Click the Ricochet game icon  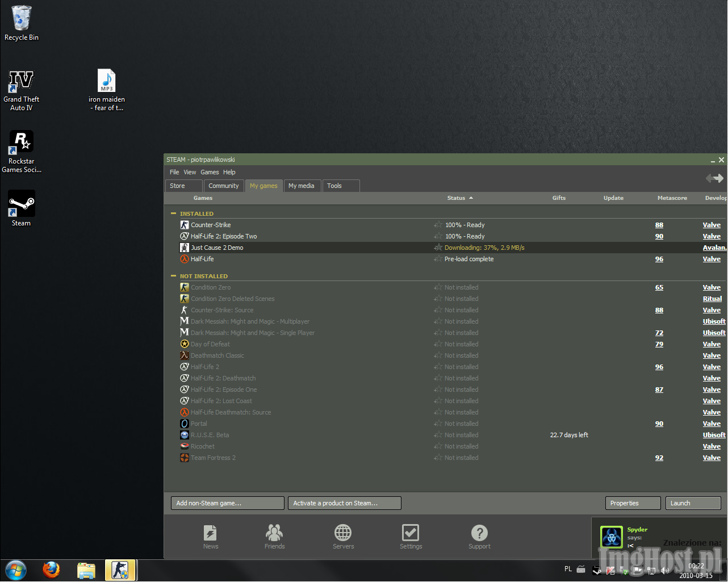click(185, 446)
